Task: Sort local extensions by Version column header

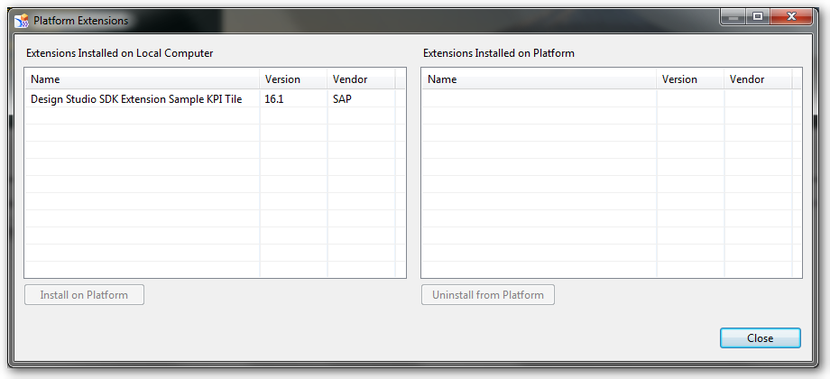Action: tap(293, 79)
